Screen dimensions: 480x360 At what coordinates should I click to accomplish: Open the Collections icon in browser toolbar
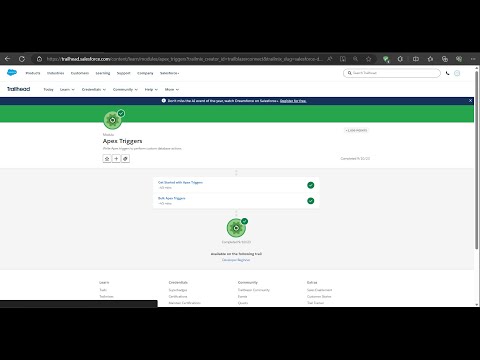(445, 59)
